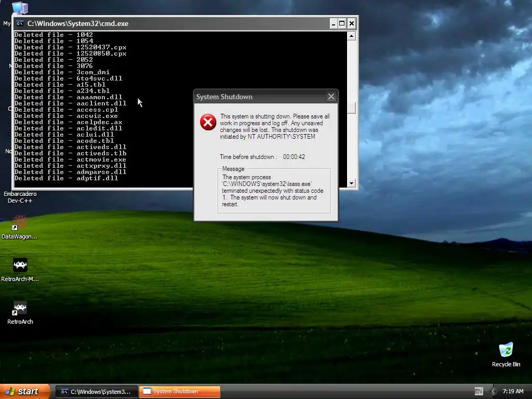The image size is (532, 399).
Task: Click line 'Deleted file - access.cpl'
Action: click(x=66, y=110)
